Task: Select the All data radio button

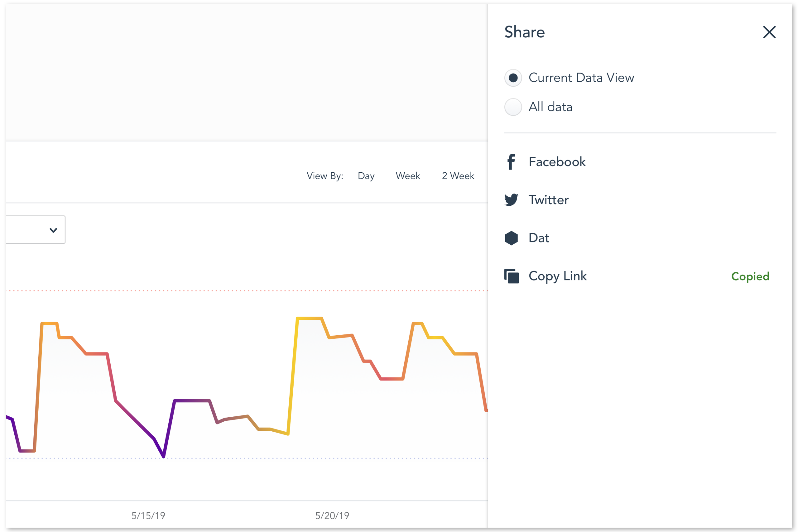Action: (x=513, y=107)
